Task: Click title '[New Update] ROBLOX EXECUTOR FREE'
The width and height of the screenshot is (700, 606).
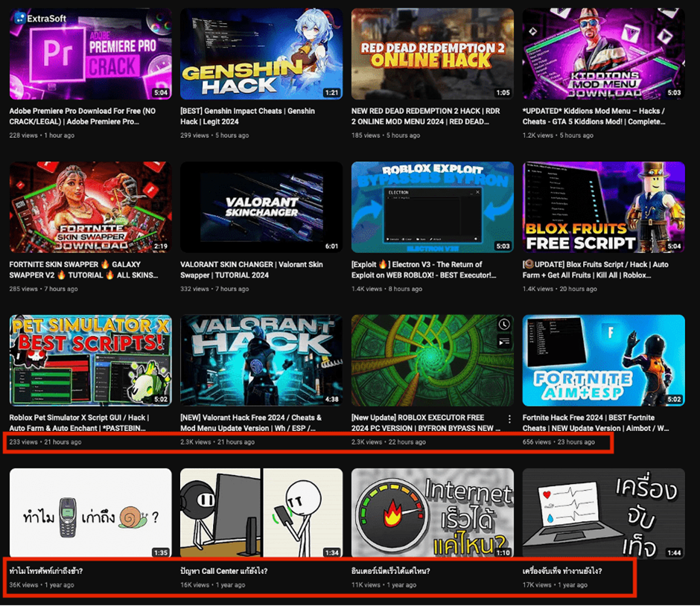Action: pos(425,423)
